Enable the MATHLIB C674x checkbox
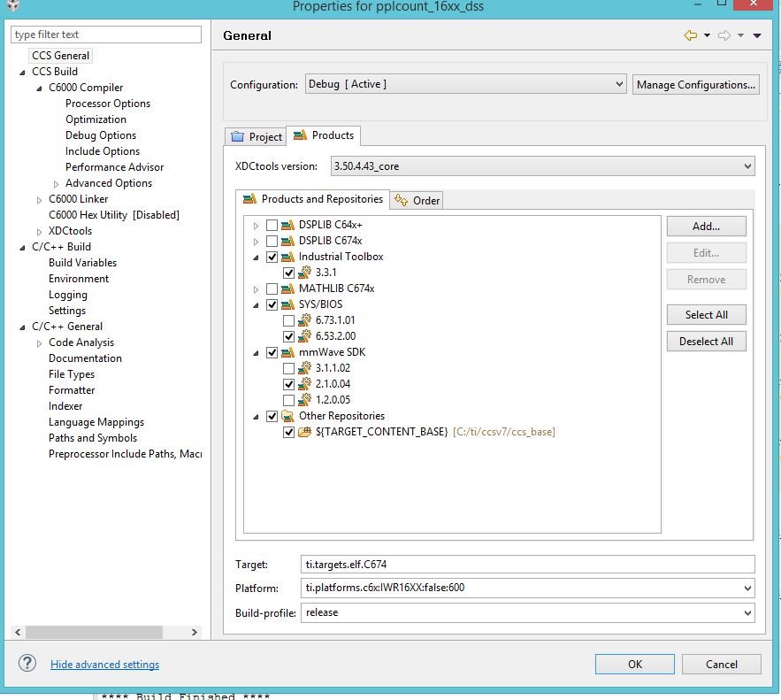 coord(272,289)
